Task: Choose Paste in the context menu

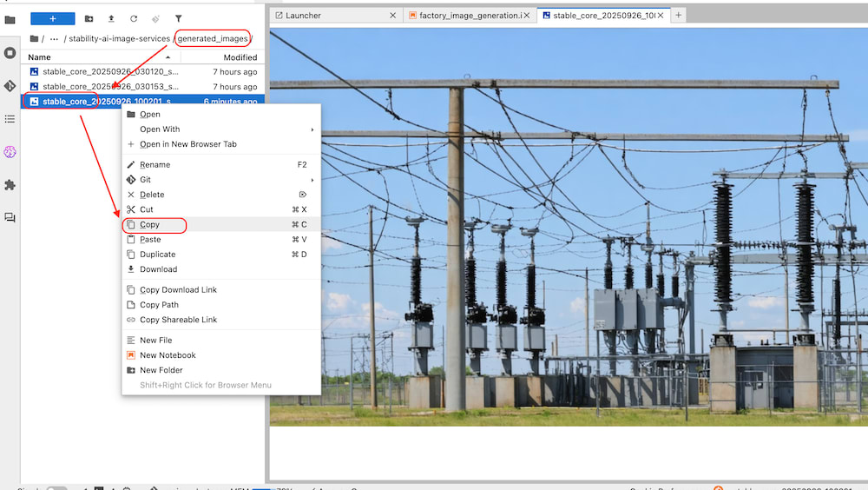Action: pyautogui.click(x=220, y=240)
